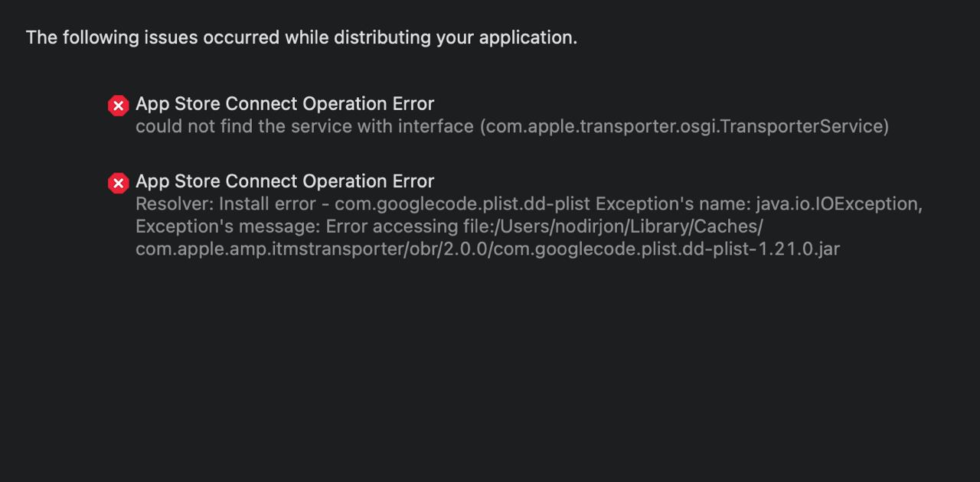Click the "The following issues occurred" heading
Screen dimensions: 980x482
pos(301,37)
